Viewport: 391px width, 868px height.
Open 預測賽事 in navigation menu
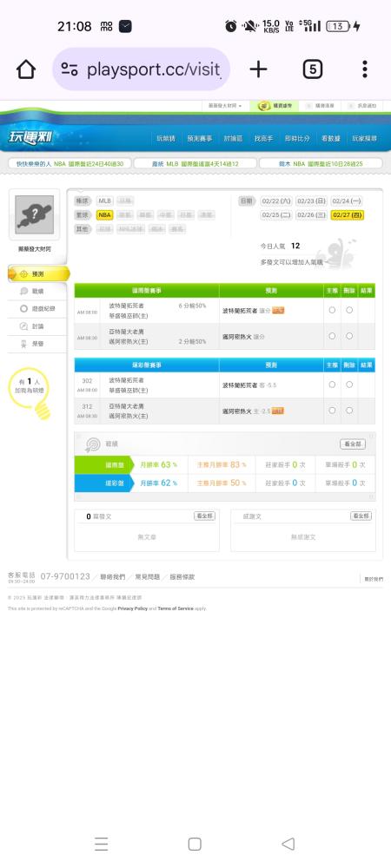coord(199,138)
